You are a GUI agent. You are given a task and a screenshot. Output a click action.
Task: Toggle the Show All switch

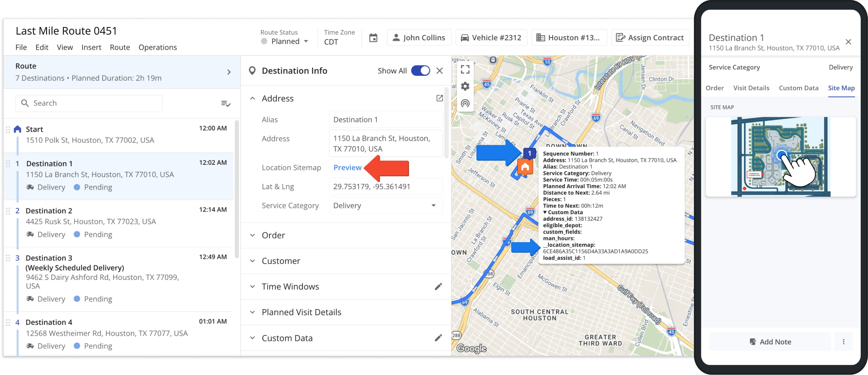click(x=421, y=71)
